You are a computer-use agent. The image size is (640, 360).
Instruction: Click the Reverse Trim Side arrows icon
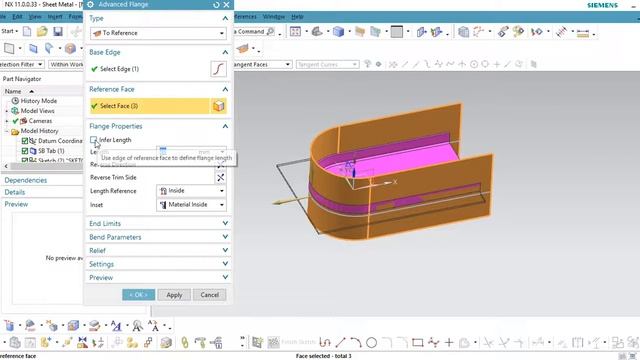(x=220, y=178)
